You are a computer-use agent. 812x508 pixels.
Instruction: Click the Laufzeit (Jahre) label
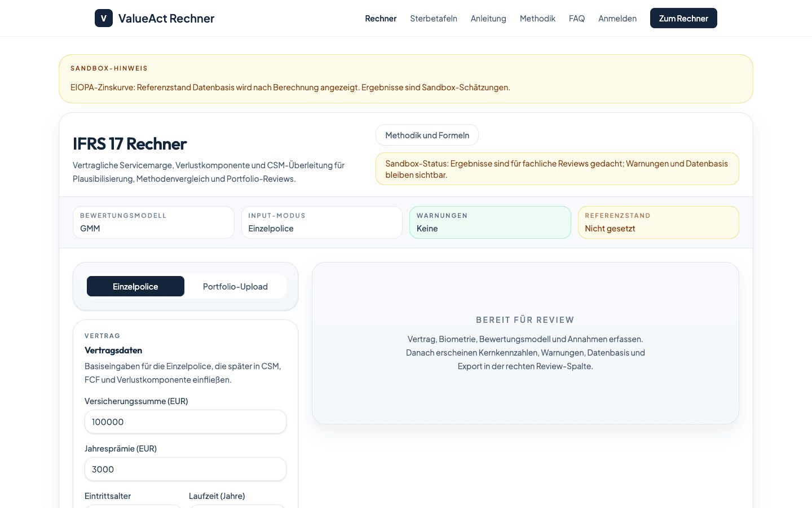pos(217,496)
